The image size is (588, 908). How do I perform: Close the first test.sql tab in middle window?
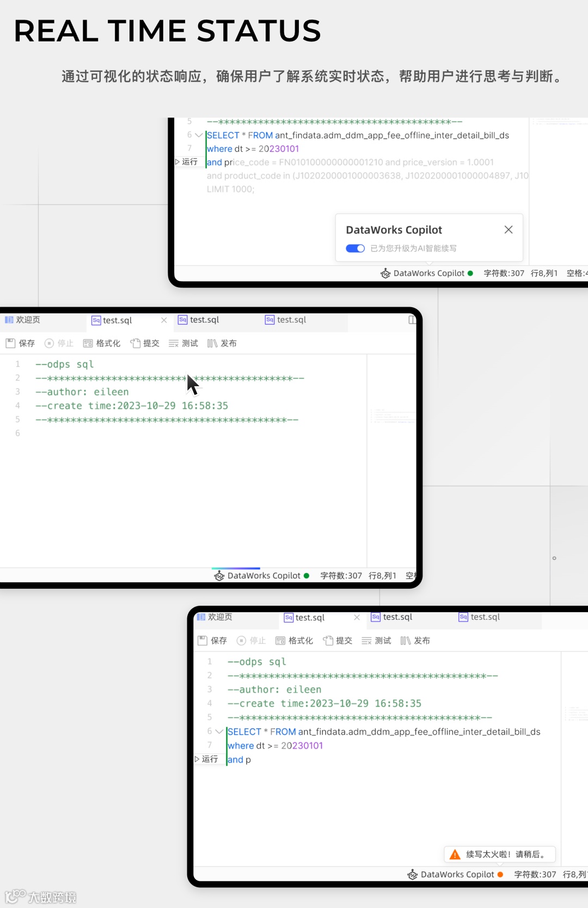pos(164,320)
